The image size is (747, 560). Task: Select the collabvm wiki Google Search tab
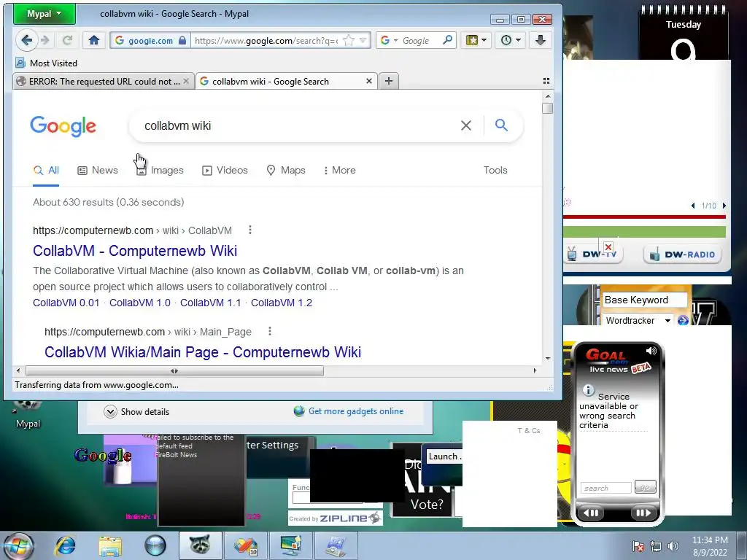(286, 82)
